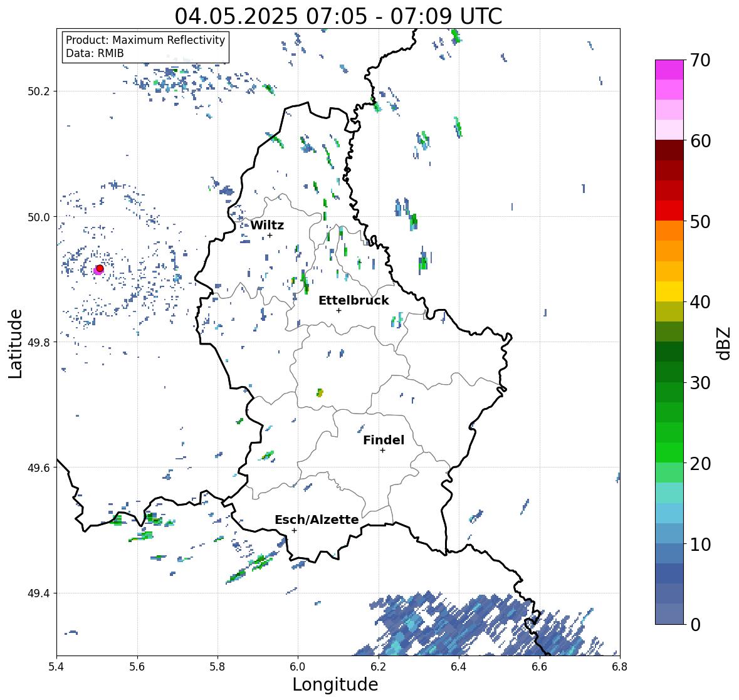Click the 6.4 longitude tick label

pyautogui.click(x=459, y=666)
